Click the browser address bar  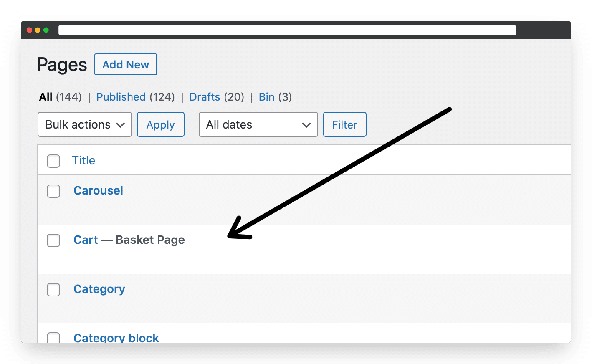(287, 30)
